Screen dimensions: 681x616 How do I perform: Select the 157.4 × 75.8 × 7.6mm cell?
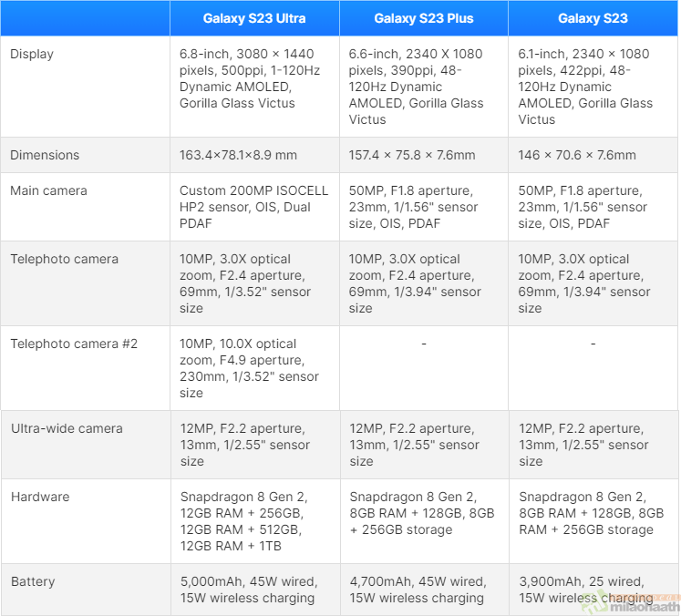[x=412, y=155]
